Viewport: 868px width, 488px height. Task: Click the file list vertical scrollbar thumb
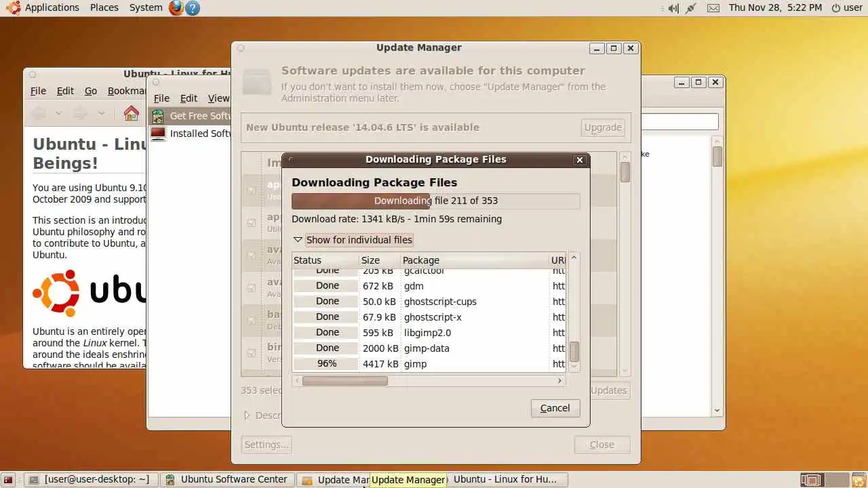pyautogui.click(x=574, y=352)
